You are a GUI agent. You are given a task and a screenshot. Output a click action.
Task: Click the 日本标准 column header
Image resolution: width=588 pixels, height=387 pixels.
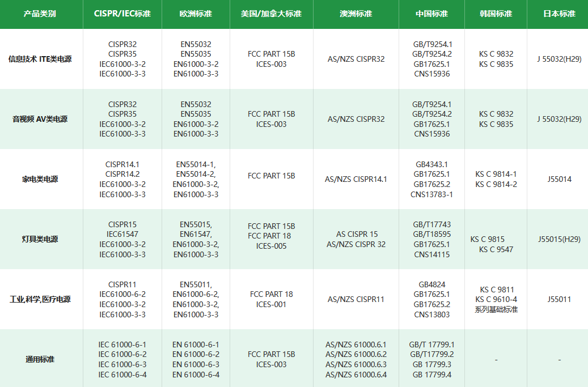[x=559, y=14]
